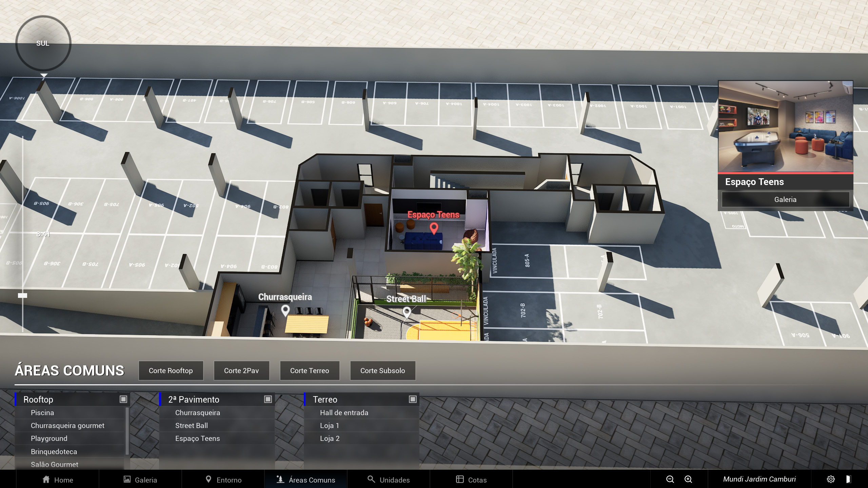Viewport: 868px width, 488px height.
Task: Click the zoom out magnifier icon
Action: click(670, 479)
